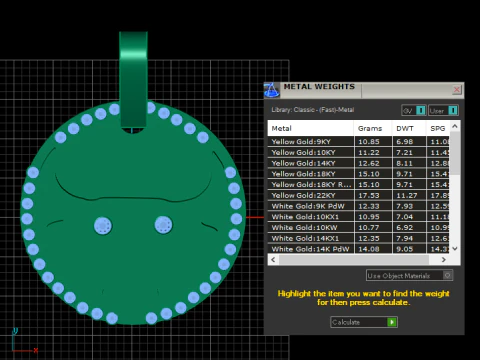Viewport: 480px width, 360px height.
Task: Click the Grams column header
Action: tap(373, 128)
